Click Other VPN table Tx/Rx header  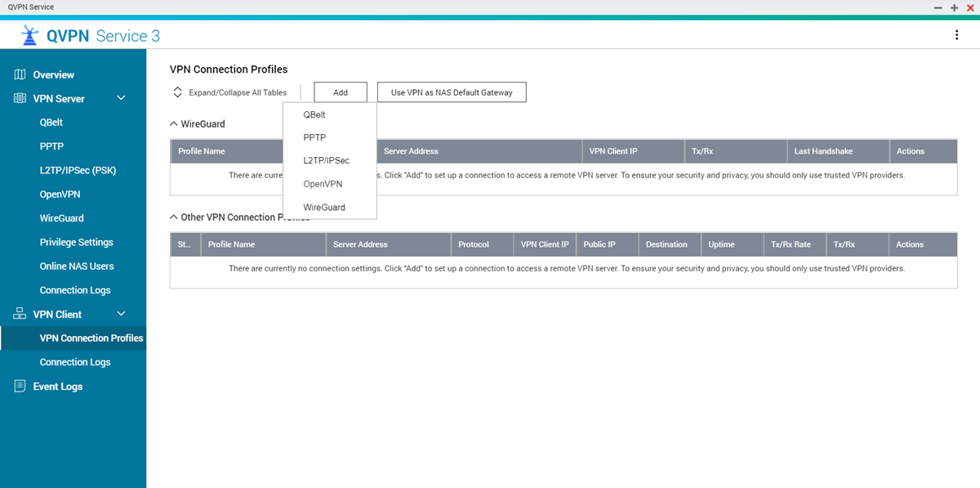pyautogui.click(x=857, y=244)
